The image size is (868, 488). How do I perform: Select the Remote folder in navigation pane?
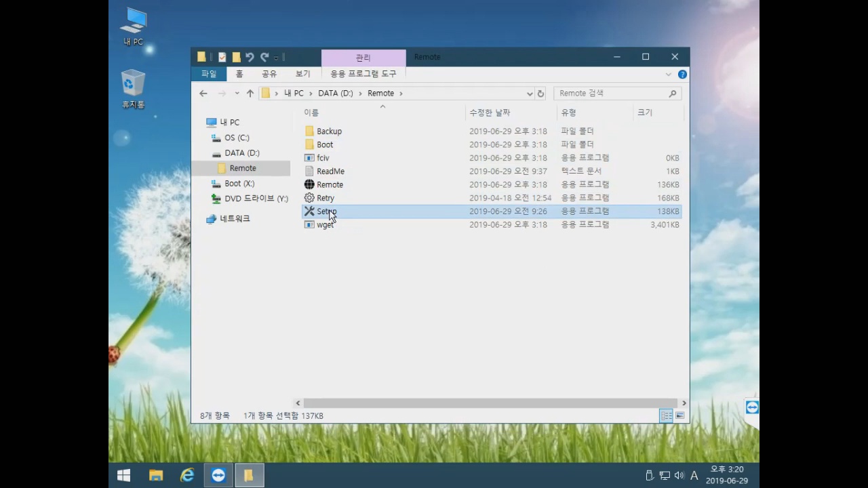[243, 168]
